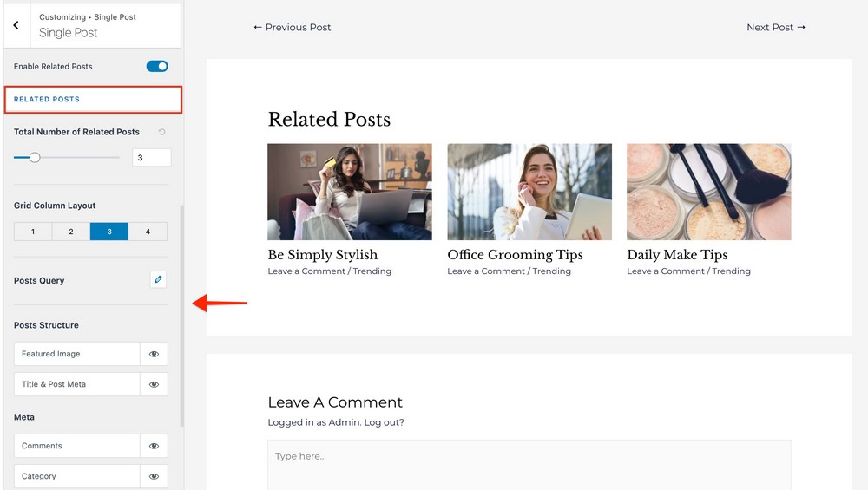Reset Total Number of Related Posts

click(161, 132)
